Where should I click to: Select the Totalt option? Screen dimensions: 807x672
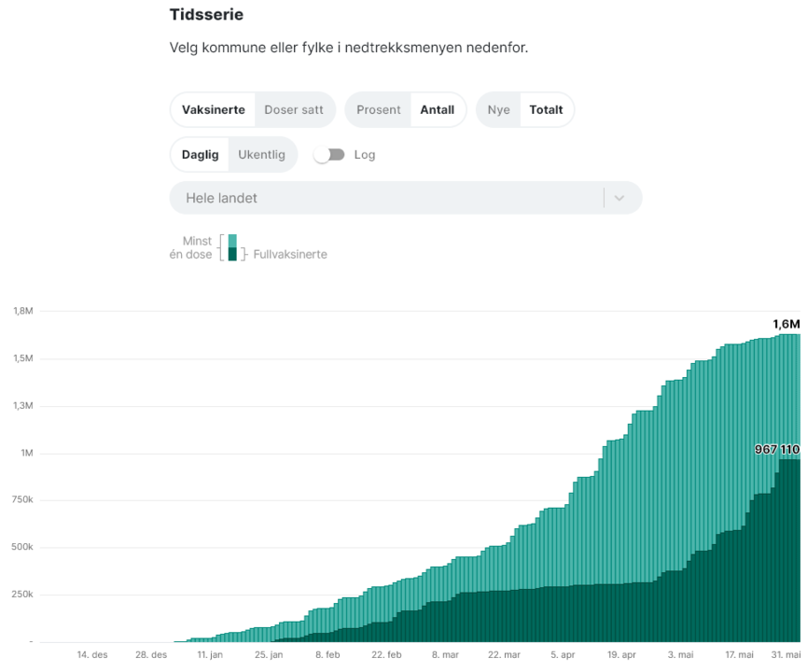[x=546, y=110]
